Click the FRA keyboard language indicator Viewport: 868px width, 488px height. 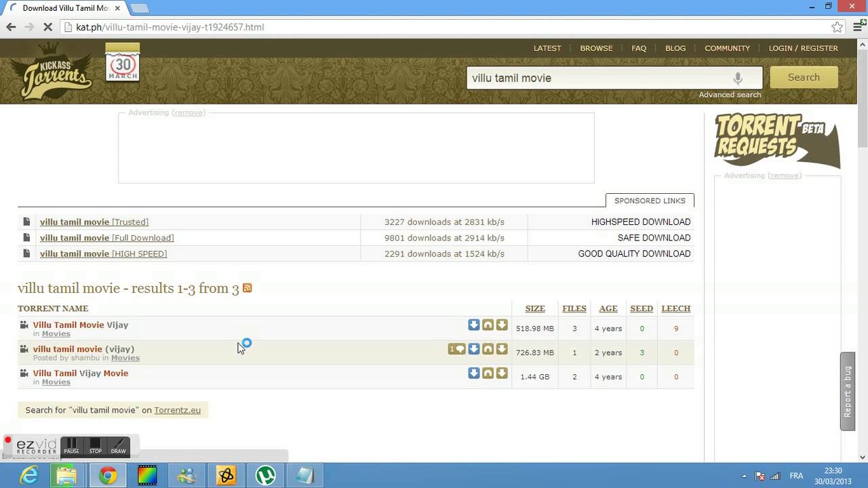point(797,476)
